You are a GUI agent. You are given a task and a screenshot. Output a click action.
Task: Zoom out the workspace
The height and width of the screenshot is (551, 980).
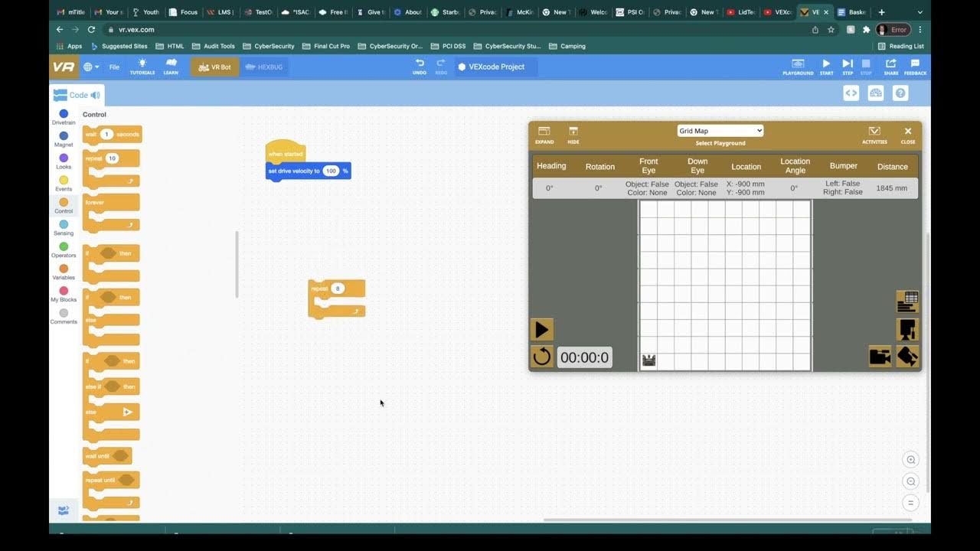pos(910,481)
